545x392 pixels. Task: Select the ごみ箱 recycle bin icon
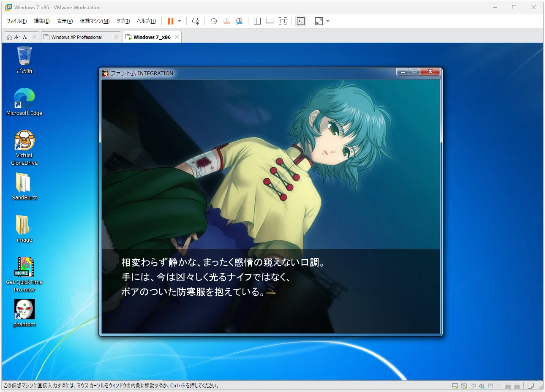(25, 60)
